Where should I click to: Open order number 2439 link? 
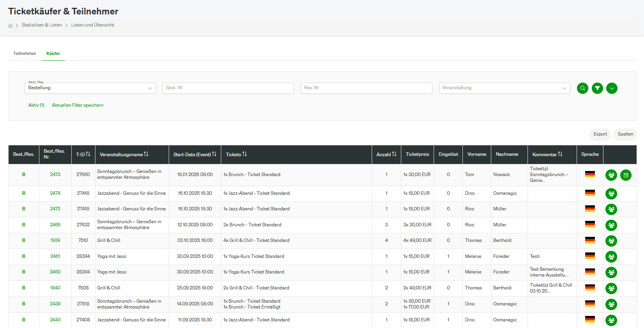tap(55, 304)
